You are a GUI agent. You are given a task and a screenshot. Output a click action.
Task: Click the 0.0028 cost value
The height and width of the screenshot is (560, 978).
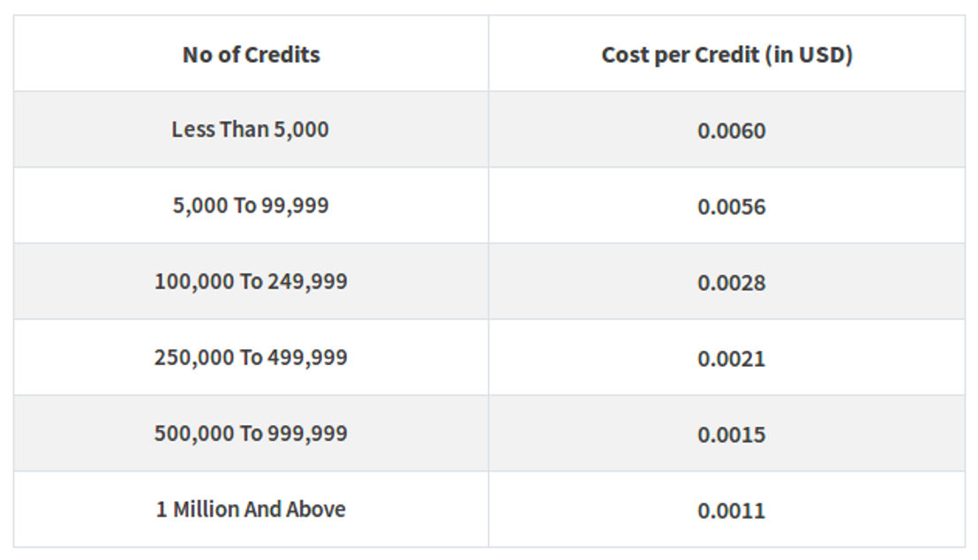(x=731, y=283)
